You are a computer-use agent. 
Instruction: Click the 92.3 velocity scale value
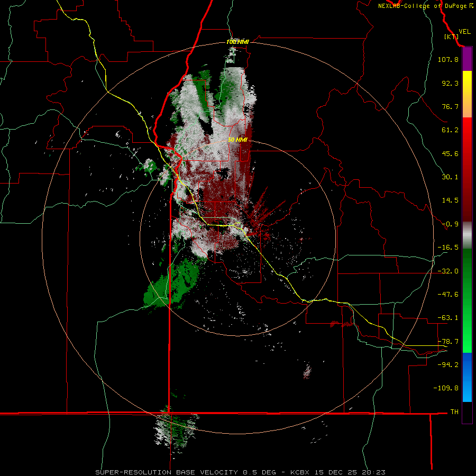pyautogui.click(x=450, y=83)
